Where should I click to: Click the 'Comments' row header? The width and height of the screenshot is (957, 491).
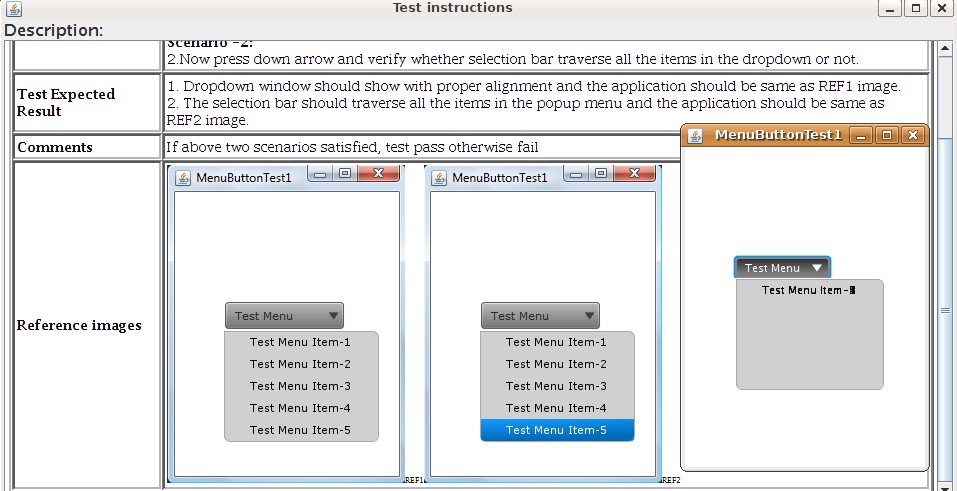(87, 147)
